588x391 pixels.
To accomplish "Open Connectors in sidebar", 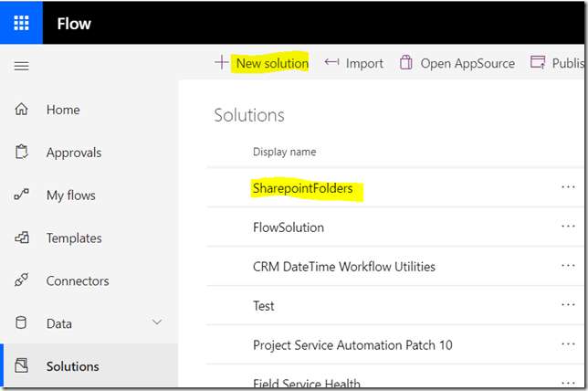I will click(x=78, y=281).
